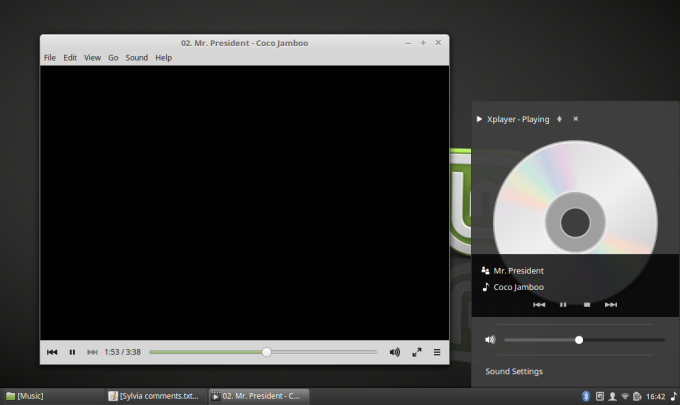Click the black video display area
The image size is (680, 405).
(245, 202)
